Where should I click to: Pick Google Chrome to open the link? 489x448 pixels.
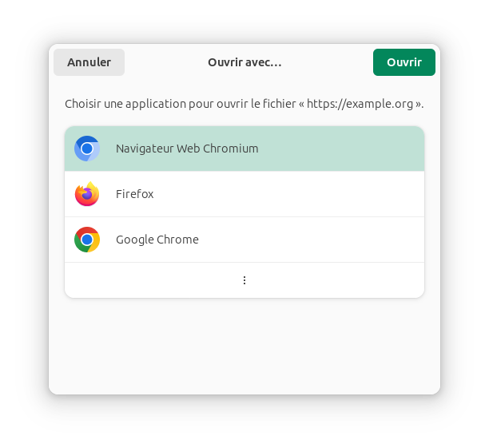[245, 240]
